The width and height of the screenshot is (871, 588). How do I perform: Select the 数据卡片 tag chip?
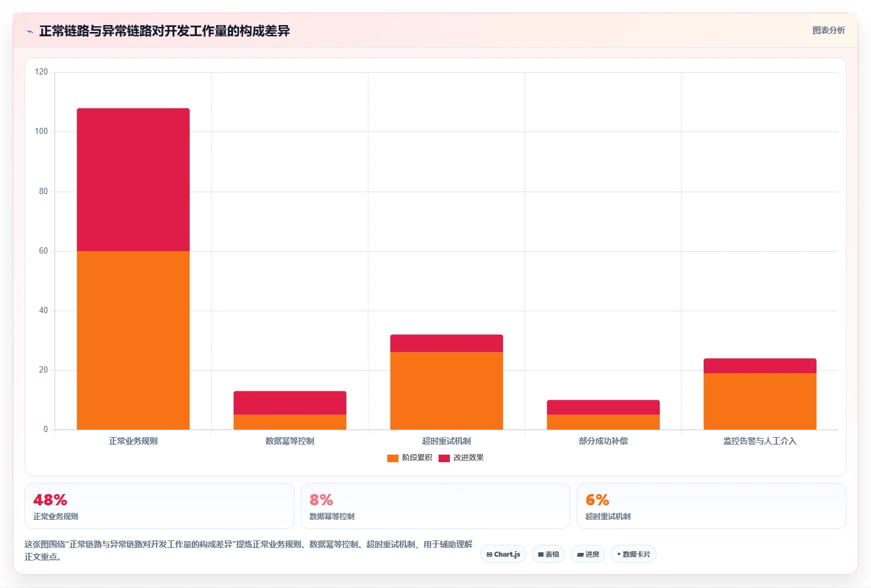[634, 554]
